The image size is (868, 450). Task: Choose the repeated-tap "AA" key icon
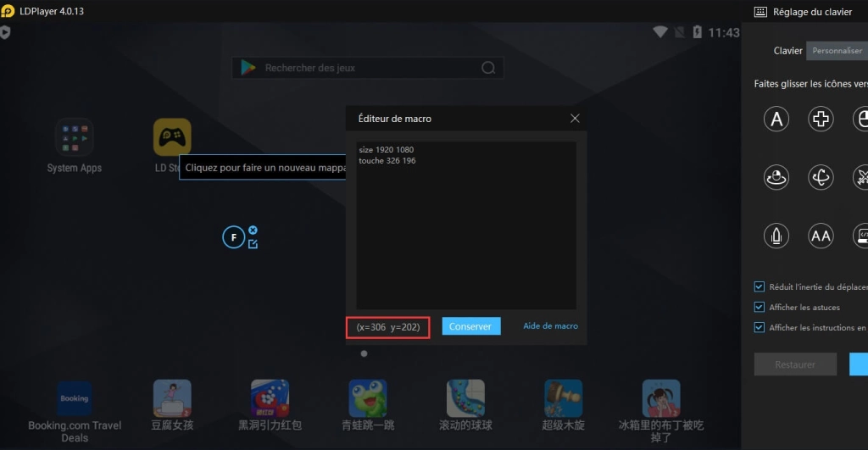[x=821, y=236]
